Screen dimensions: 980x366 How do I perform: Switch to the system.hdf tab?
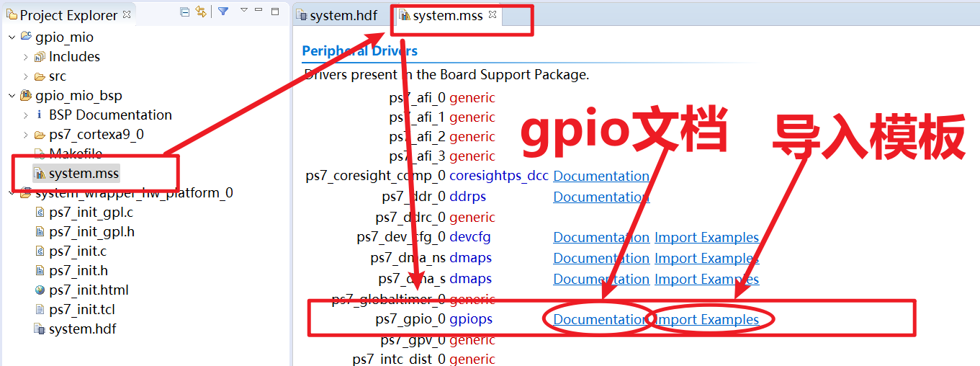(338, 16)
